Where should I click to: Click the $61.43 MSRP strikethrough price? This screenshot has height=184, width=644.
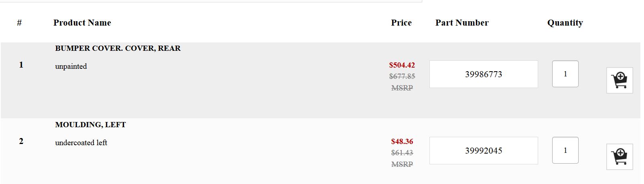[402, 153]
